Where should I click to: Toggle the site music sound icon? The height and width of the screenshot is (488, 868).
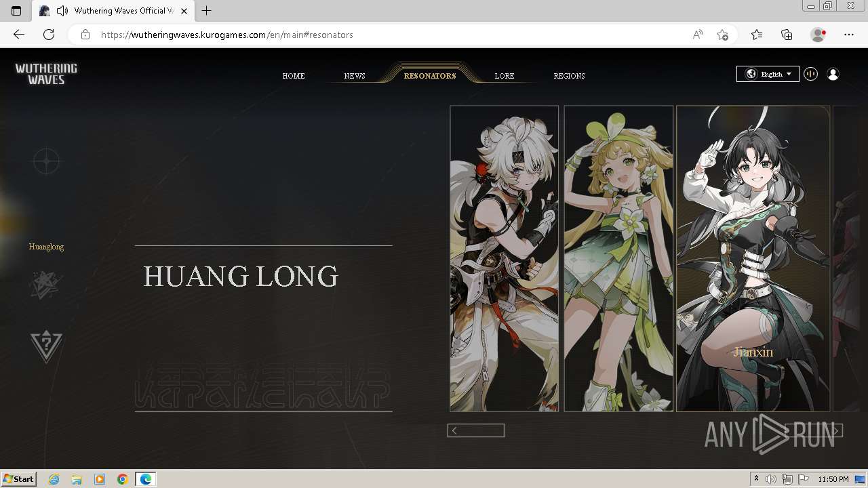(810, 74)
